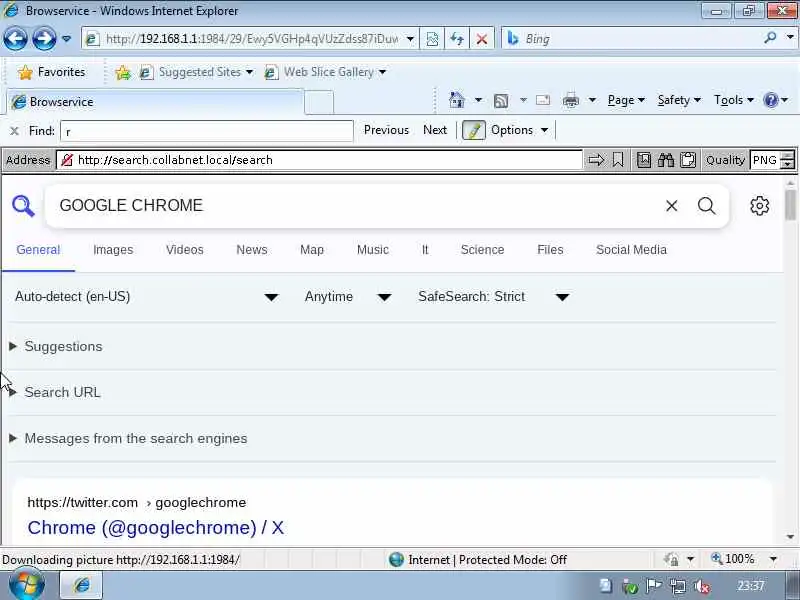Expand the Suggestions section

tap(63, 346)
